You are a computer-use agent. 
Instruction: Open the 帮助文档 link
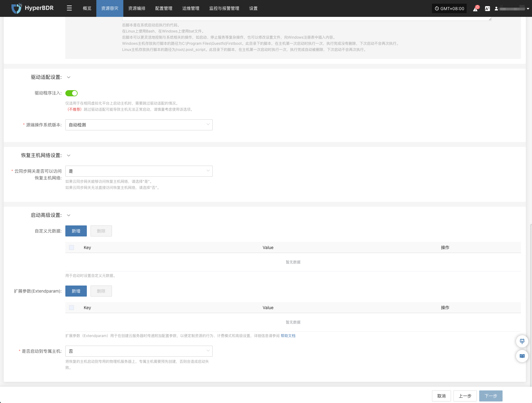point(288,336)
